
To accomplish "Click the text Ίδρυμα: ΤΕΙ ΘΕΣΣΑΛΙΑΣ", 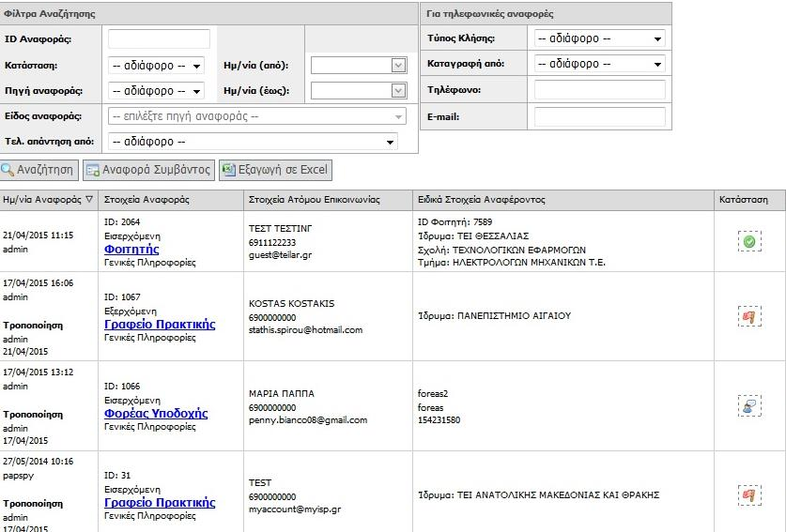I will [x=473, y=236].
